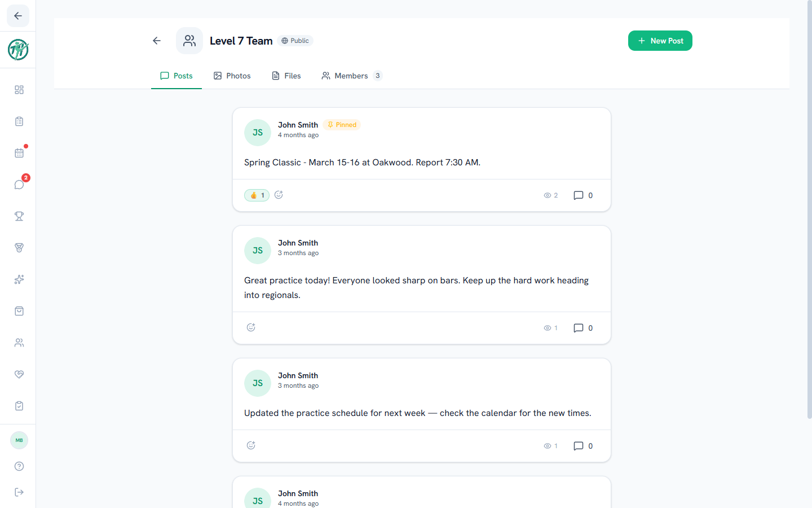Click JS avatar on practice schedule post
The width and height of the screenshot is (812, 508).
(258, 383)
